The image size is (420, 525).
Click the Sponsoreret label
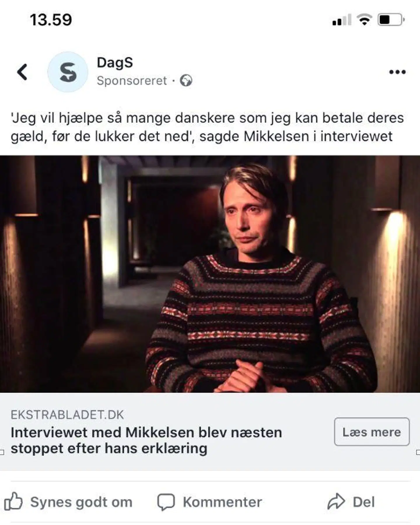point(132,81)
